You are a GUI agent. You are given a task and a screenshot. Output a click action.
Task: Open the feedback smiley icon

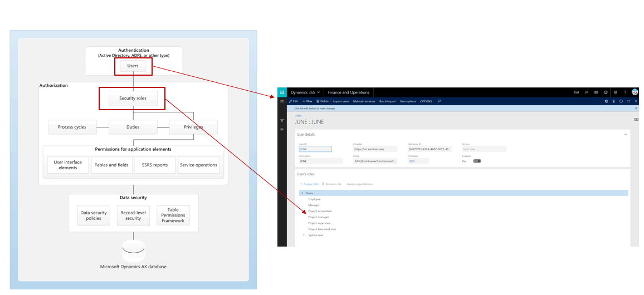coord(606,92)
